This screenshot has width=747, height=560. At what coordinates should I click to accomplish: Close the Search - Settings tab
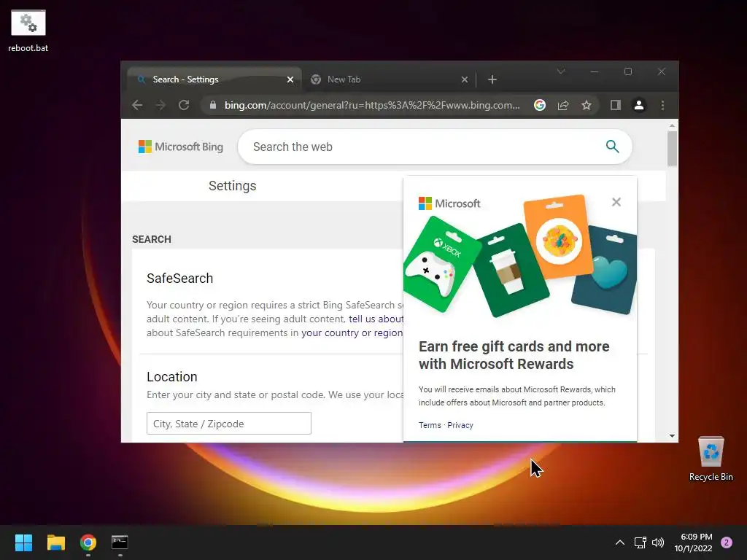coord(290,79)
